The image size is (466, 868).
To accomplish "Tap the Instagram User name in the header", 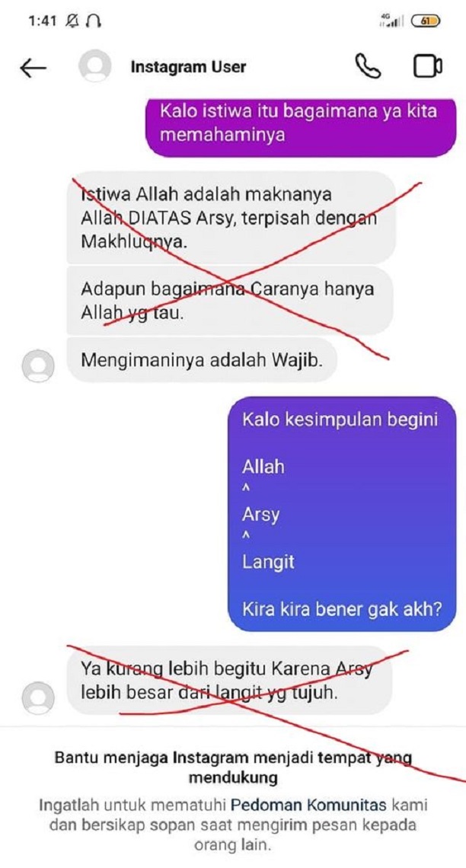I will coord(188,67).
